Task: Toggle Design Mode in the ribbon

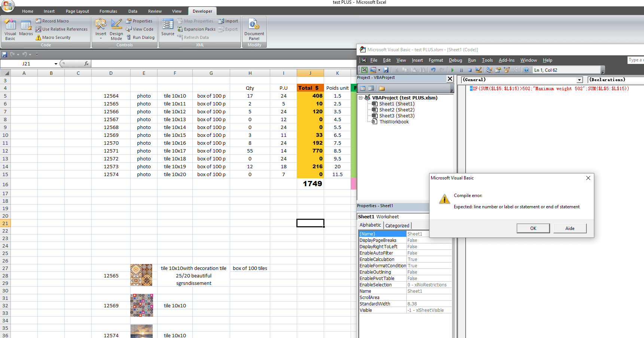Action: click(116, 29)
